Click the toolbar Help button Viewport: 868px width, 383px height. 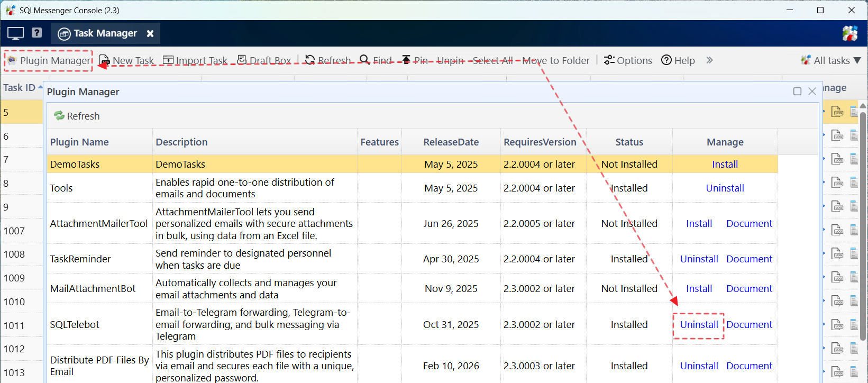coord(678,60)
